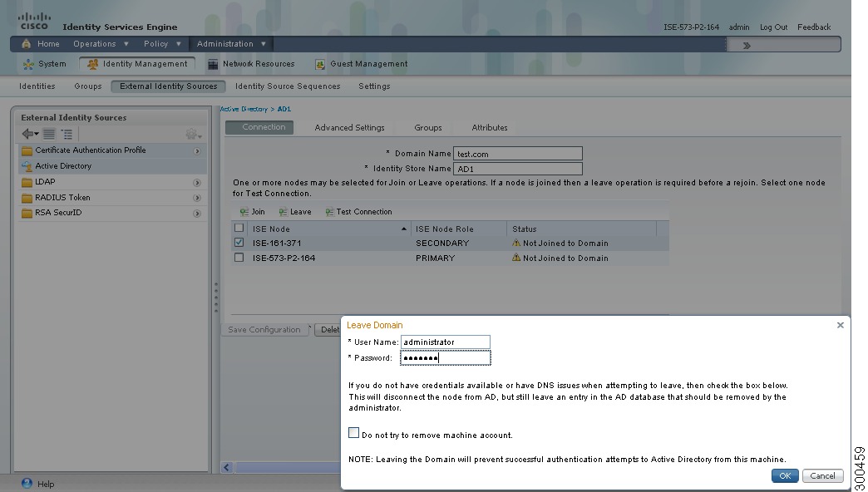Click the back arrow in External Identity Sources

click(x=30, y=134)
